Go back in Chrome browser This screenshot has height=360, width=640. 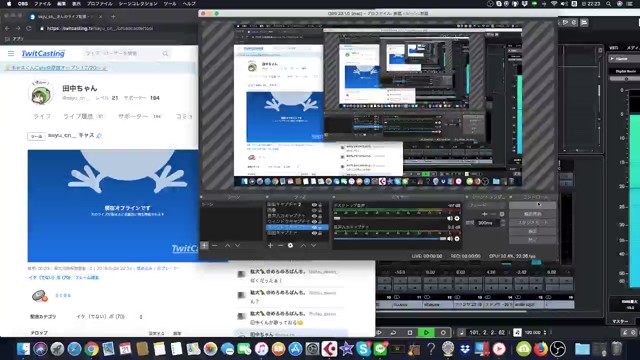pos(7,28)
